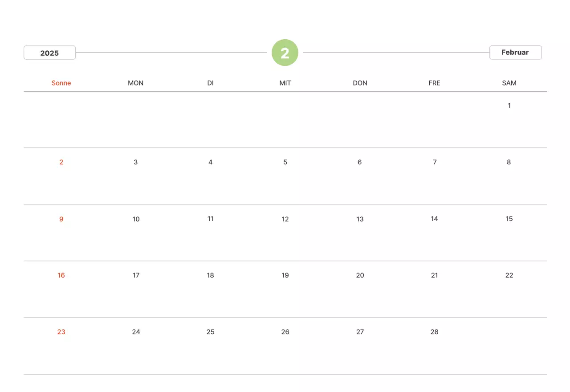This screenshot has width=570, height=392.
Task: Pick Friday the 14th
Action: [x=434, y=219]
